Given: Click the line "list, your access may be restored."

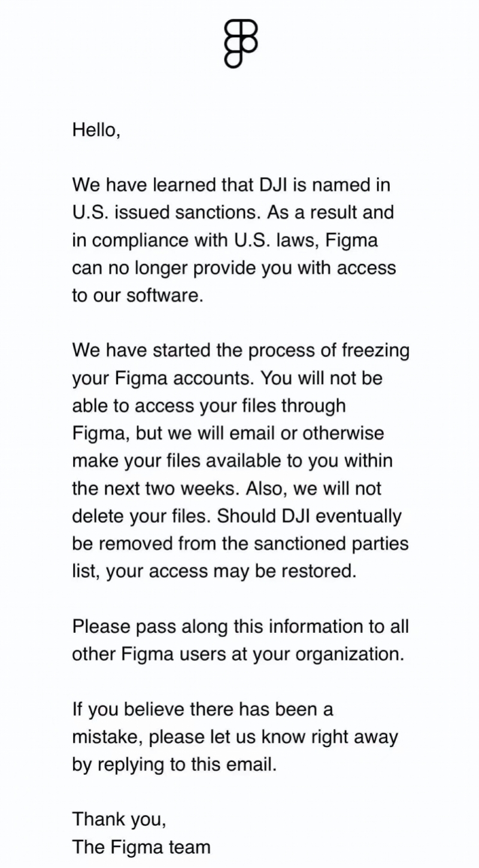Looking at the screenshot, I should pyautogui.click(x=214, y=571).
